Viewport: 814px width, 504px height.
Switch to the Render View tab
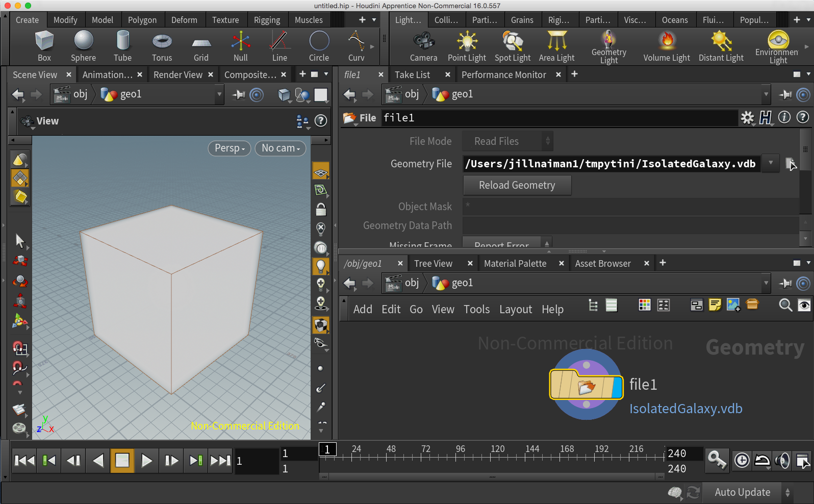(178, 75)
